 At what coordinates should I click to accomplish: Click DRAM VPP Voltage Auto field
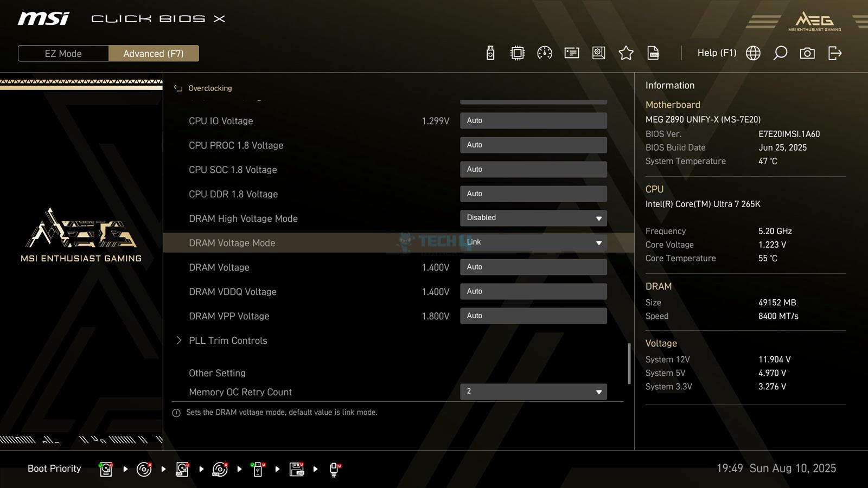(533, 316)
